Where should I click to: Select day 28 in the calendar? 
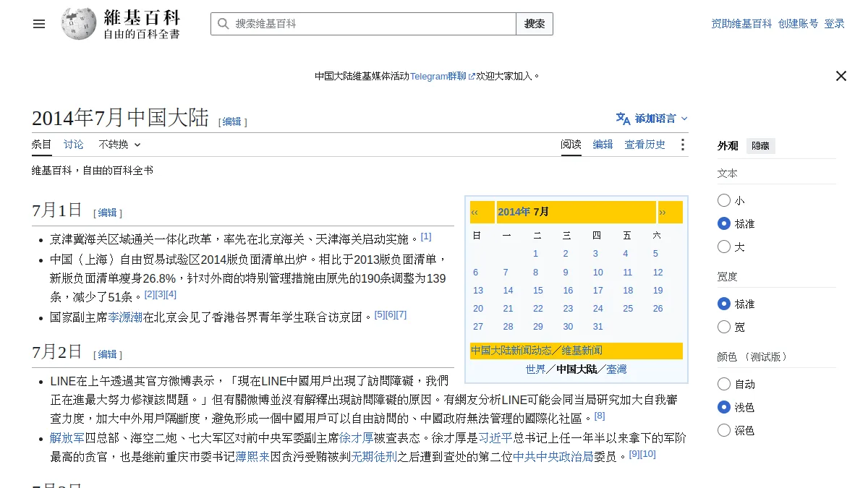click(508, 327)
